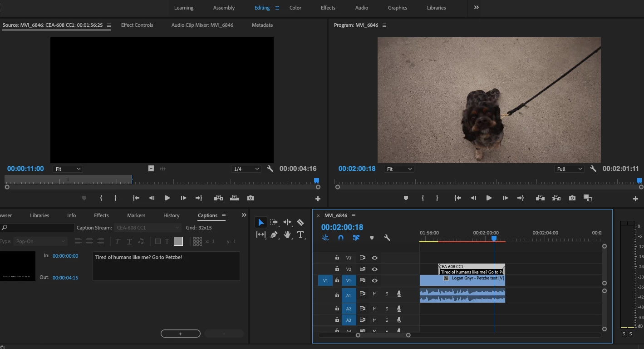This screenshot has height=349, width=644.
Task: Click the Export Frame camera icon in Program monitor
Action: point(572,198)
